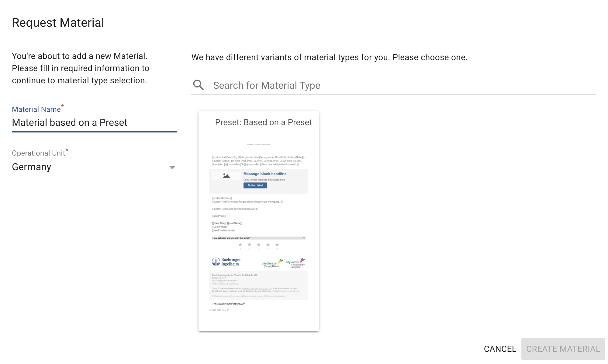Click the fifth rating star in preview
The width and height of the screenshot is (608, 364).
tap(277, 245)
